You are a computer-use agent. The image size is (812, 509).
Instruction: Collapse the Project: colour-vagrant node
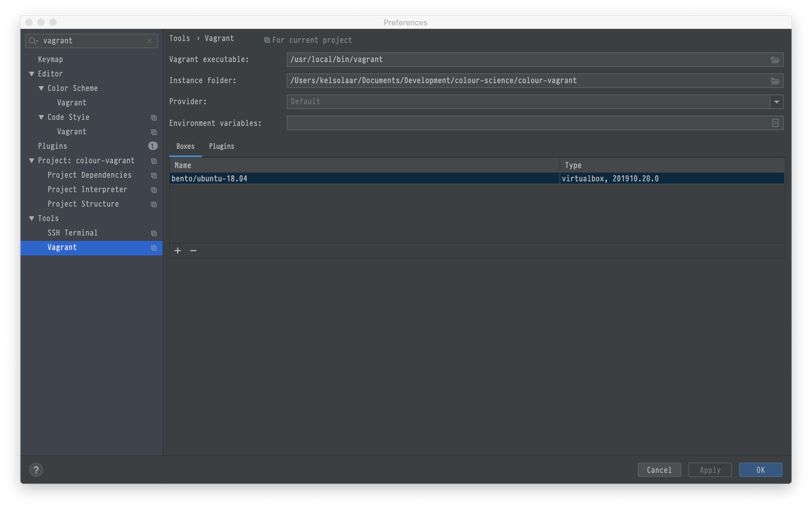point(32,161)
